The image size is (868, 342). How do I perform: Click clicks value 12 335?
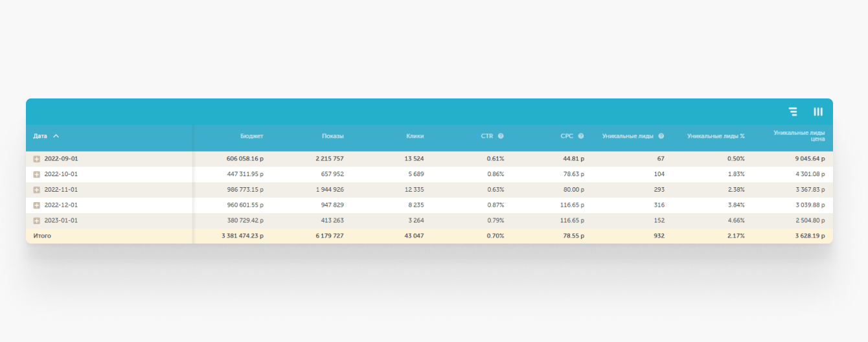click(x=414, y=190)
